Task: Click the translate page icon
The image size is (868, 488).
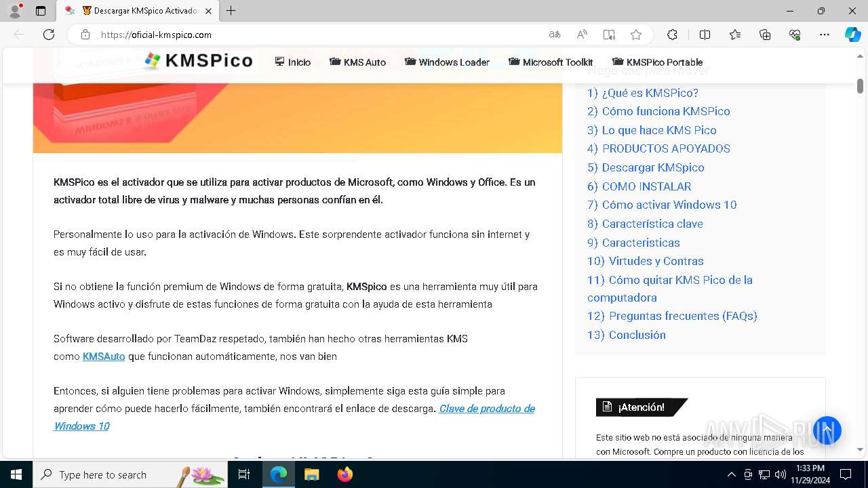Action: coord(555,35)
